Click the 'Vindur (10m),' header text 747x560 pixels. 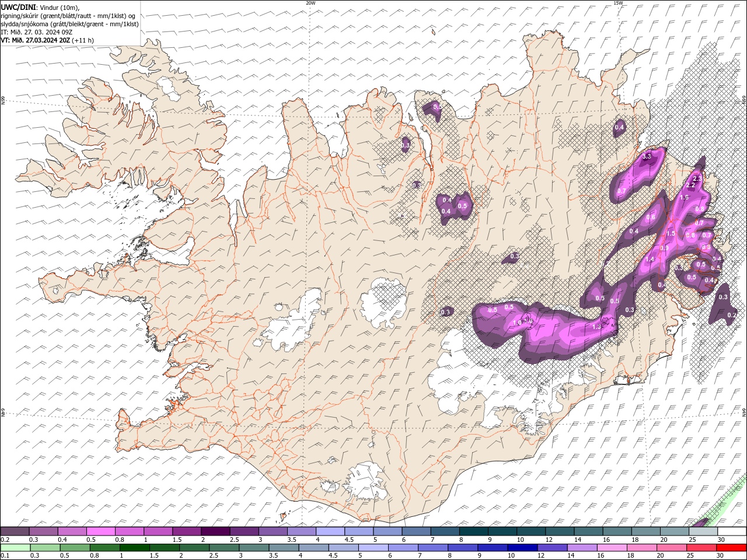pyautogui.click(x=59, y=7)
